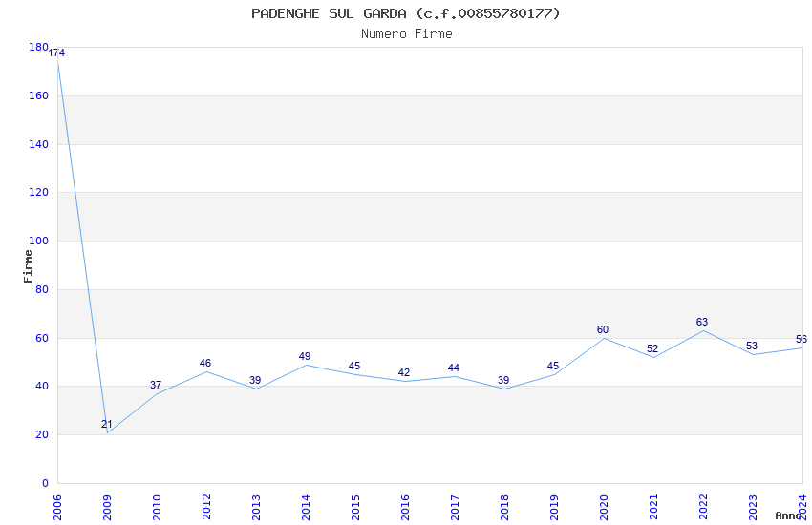The width and height of the screenshot is (812, 525).
Task: Click the x-axis year 2014
Action: [306, 507]
